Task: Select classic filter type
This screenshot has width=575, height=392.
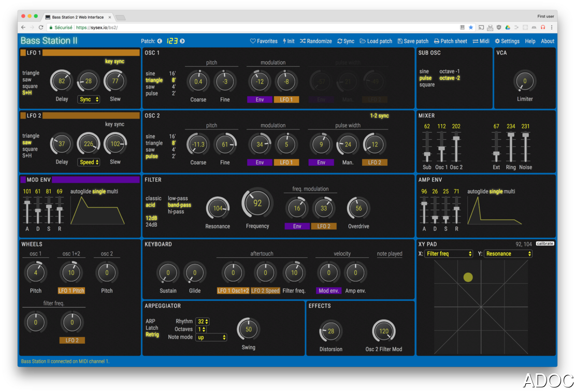Action: [x=153, y=198]
